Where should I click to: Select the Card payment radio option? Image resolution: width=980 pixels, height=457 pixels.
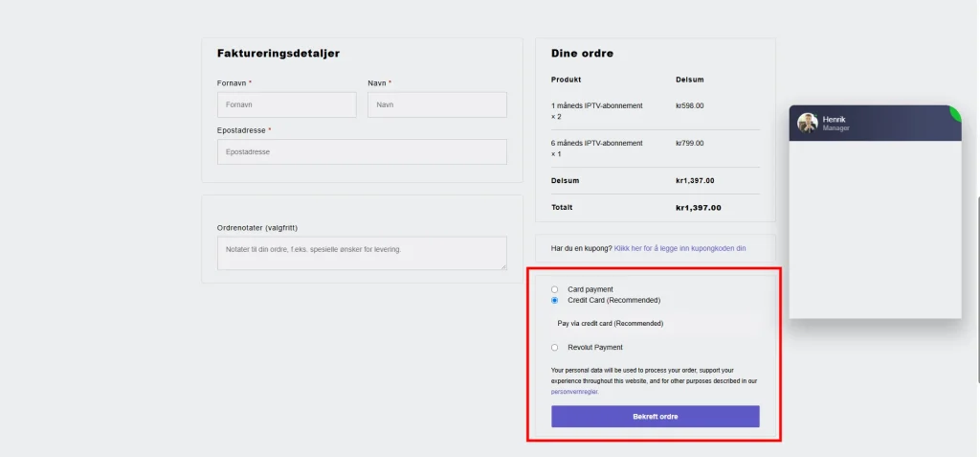coord(554,289)
